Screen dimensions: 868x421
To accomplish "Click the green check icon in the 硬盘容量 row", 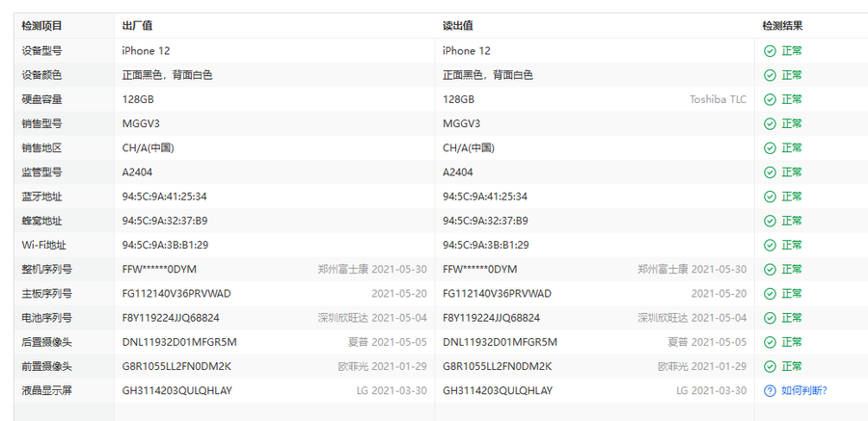I will [x=770, y=99].
